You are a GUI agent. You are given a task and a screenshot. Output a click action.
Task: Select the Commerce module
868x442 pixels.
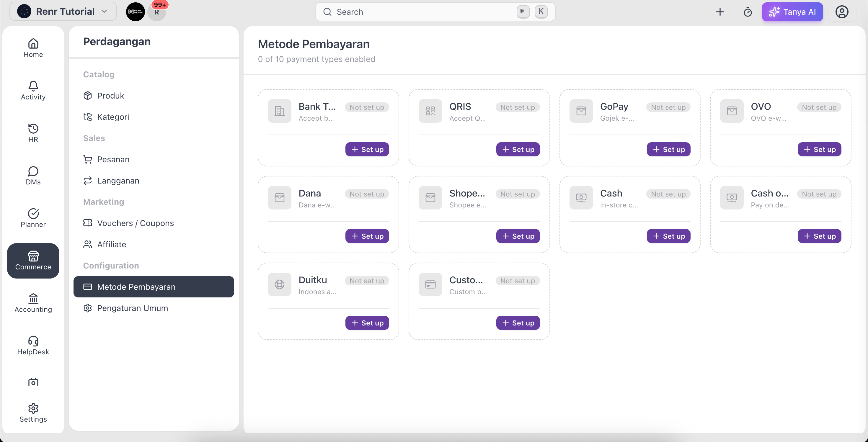coord(33,261)
